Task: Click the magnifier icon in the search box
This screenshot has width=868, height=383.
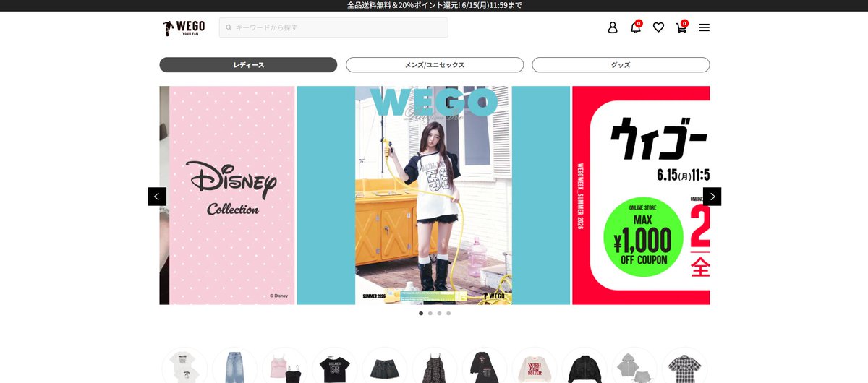Action: [229, 27]
